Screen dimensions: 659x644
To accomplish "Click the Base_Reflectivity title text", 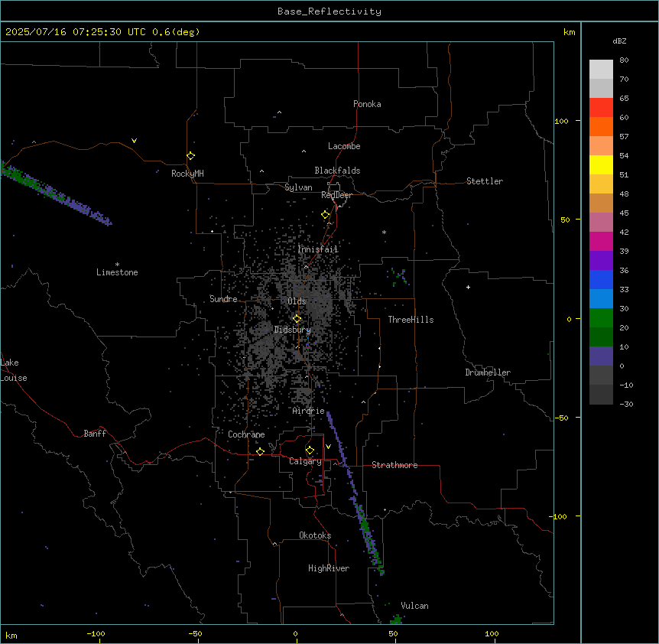I will pyautogui.click(x=329, y=11).
